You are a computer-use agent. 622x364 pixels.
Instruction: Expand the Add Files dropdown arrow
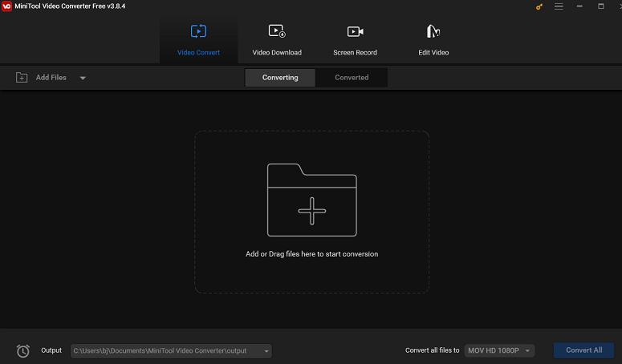click(83, 78)
